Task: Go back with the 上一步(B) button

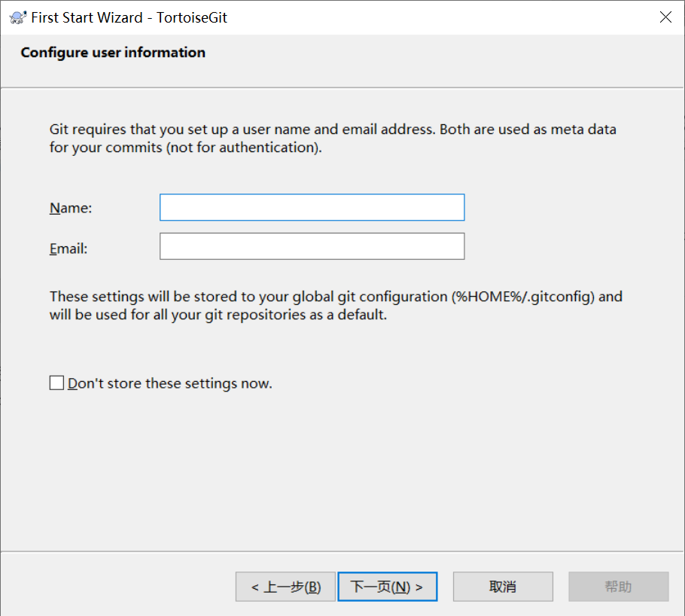Action: click(285, 587)
